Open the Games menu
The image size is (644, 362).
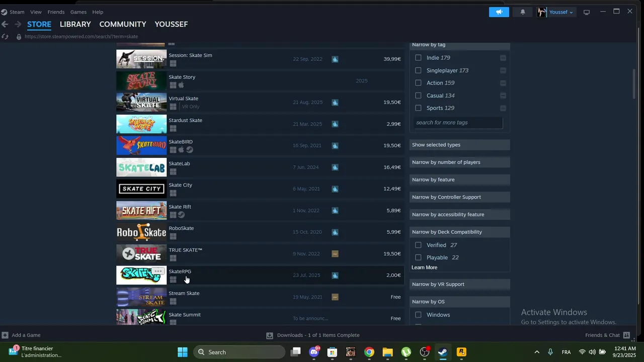point(78,12)
